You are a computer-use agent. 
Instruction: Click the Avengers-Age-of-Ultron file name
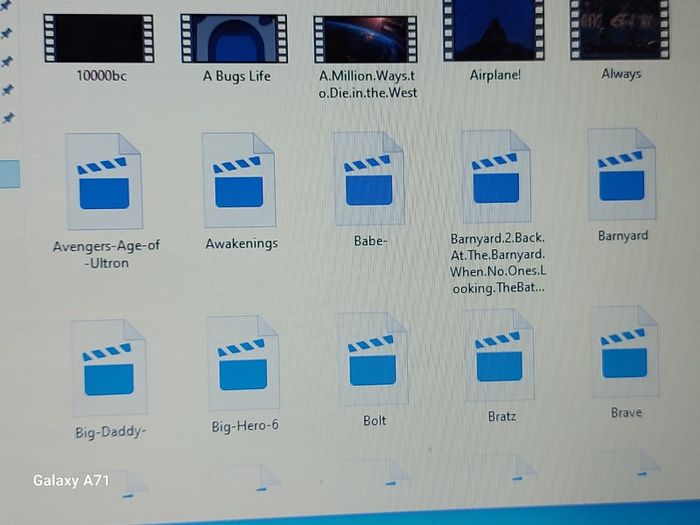[106, 254]
